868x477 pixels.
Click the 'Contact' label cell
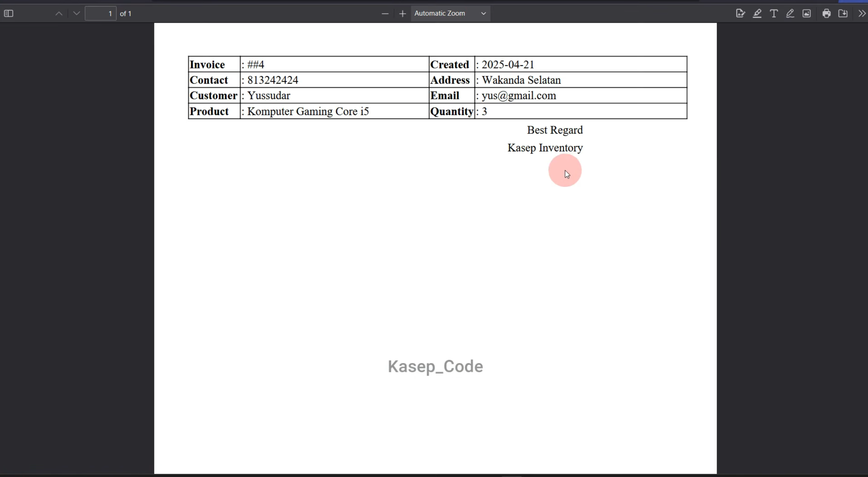(x=214, y=80)
